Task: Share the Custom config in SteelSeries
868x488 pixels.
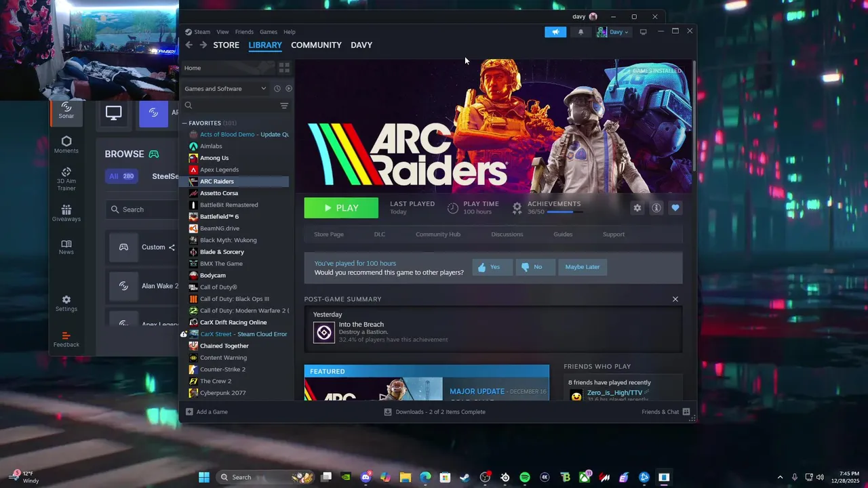Action: pyautogui.click(x=172, y=247)
